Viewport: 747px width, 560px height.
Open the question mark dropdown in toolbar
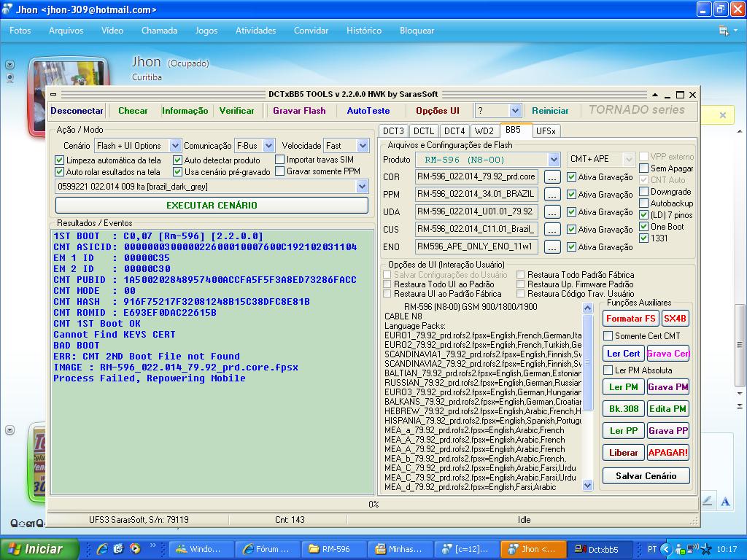[x=515, y=111]
